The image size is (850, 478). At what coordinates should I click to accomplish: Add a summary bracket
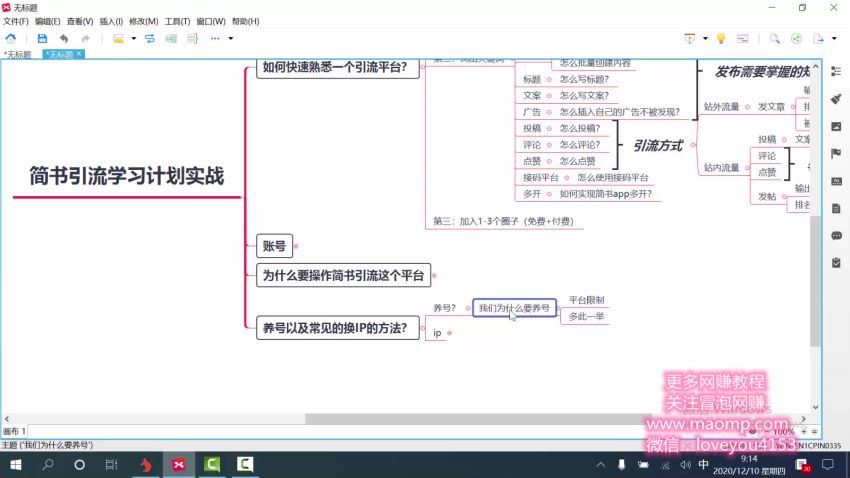(192, 38)
